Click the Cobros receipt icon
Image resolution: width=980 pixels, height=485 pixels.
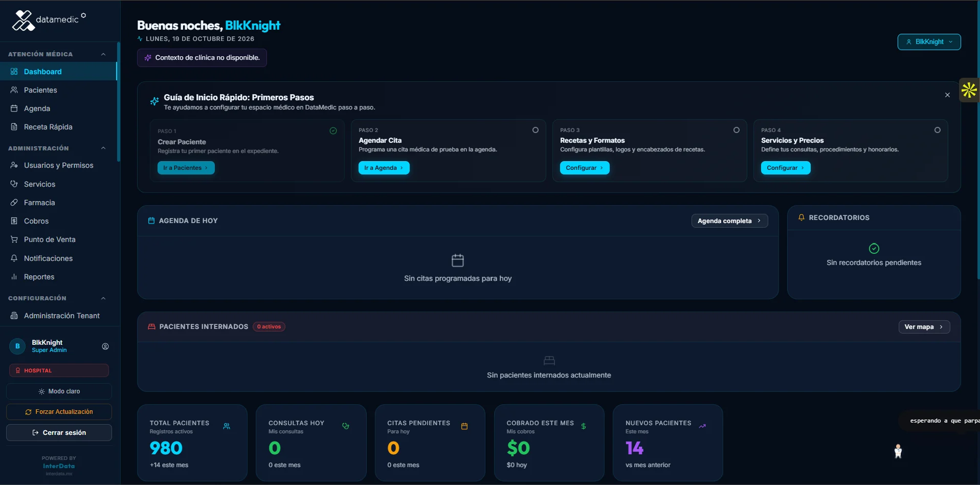pyautogui.click(x=14, y=221)
